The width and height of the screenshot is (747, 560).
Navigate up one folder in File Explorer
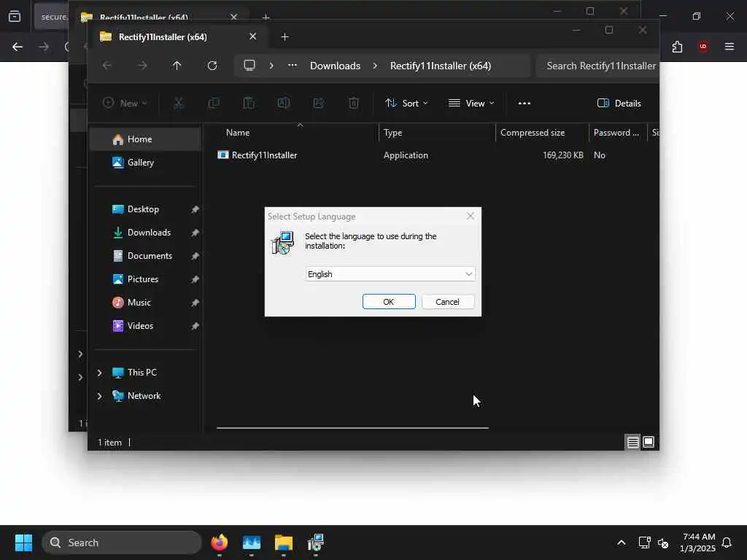177,66
